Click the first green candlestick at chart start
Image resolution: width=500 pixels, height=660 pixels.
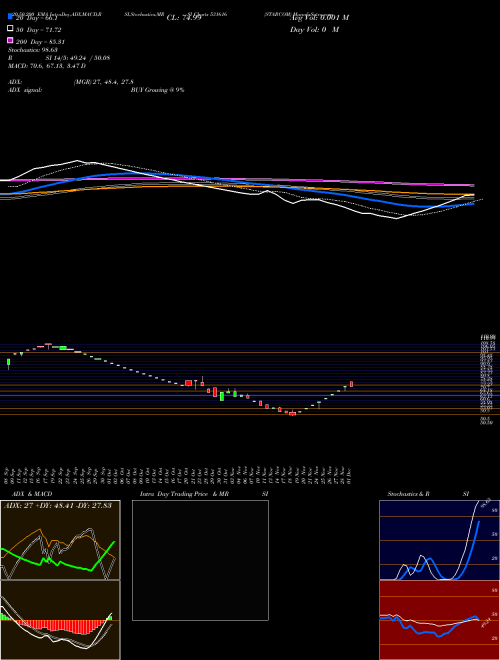point(8,362)
